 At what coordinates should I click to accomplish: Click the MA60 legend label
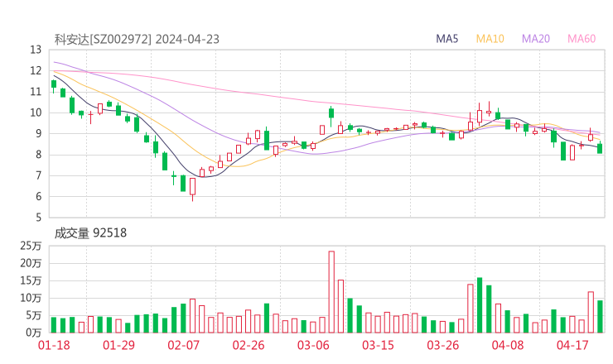[582, 39]
